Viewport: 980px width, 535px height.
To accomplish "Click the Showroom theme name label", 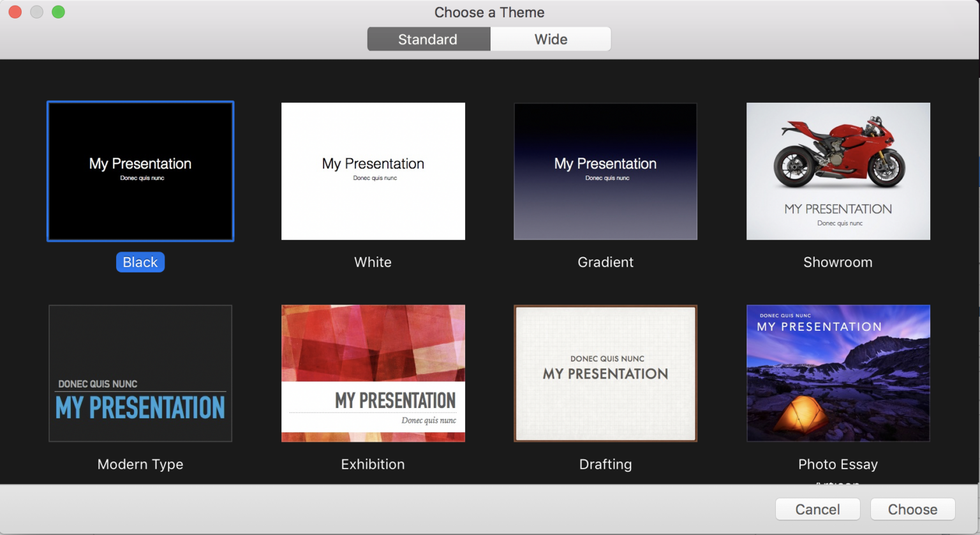I will tap(838, 262).
